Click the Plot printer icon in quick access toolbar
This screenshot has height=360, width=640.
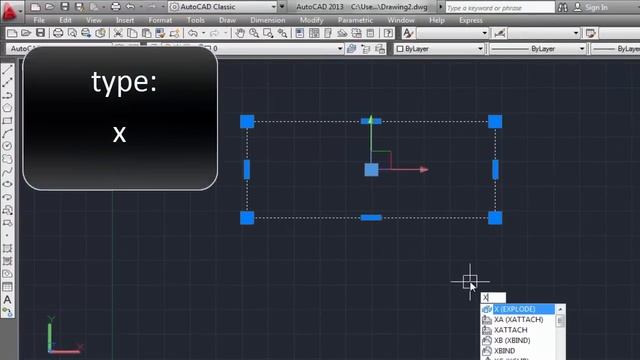pos(116,7)
